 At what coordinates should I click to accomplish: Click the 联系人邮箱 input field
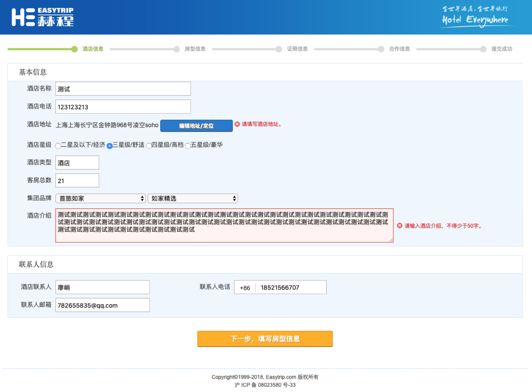[102, 305]
